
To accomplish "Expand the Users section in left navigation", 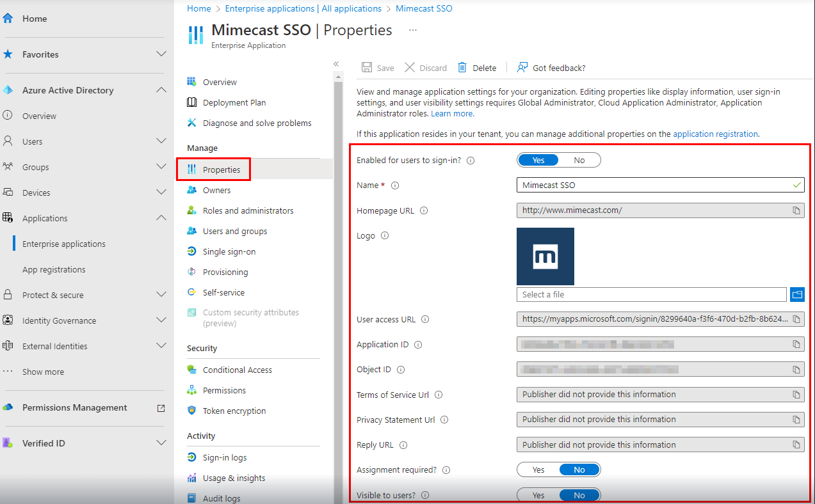I will coord(161,141).
